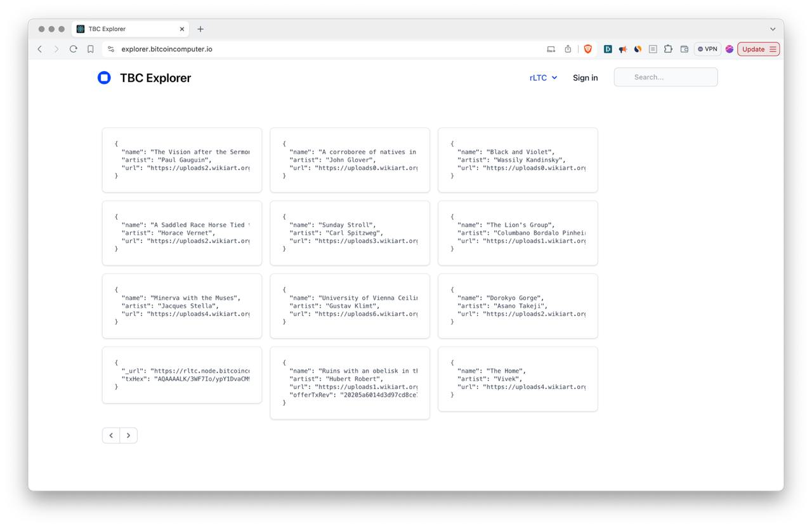Open the card containing txHex
This screenshot has width=812, height=528.
(x=182, y=375)
